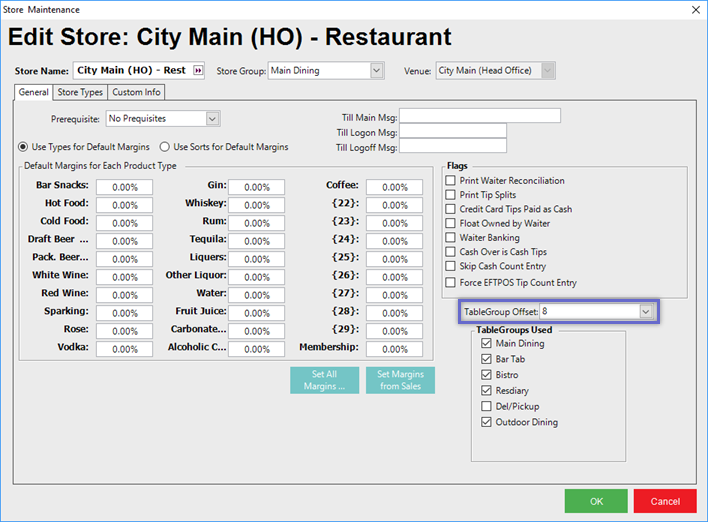Click the Draft Beer margin field

[x=124, y=241]
